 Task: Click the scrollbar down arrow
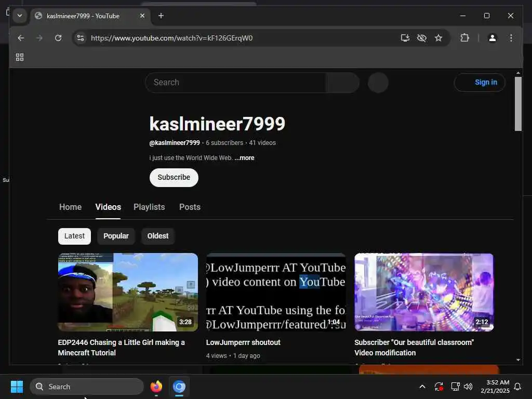518,360
